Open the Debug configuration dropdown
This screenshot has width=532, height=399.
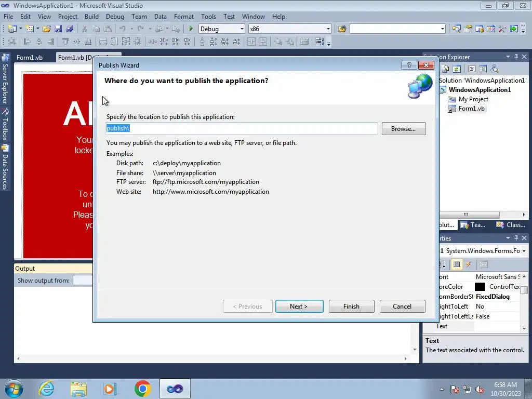pos(242,29)
